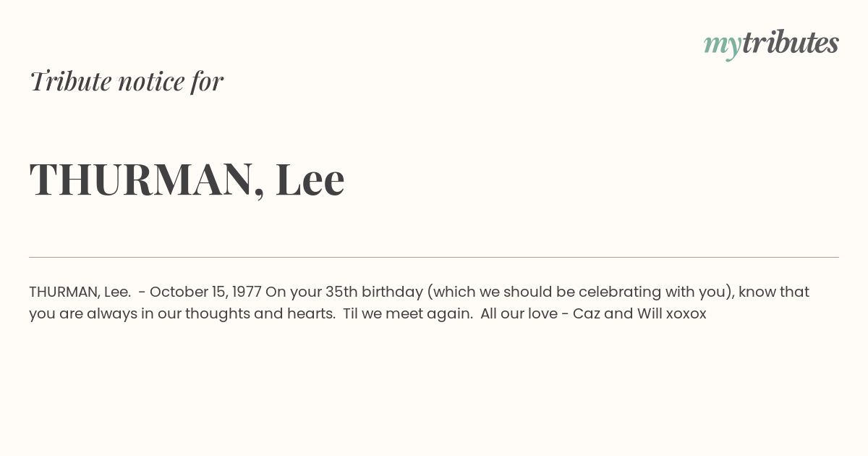Click the gray "tributes" part of the logo
Viewport: 868px width, 456px height.
coord(790,43)
